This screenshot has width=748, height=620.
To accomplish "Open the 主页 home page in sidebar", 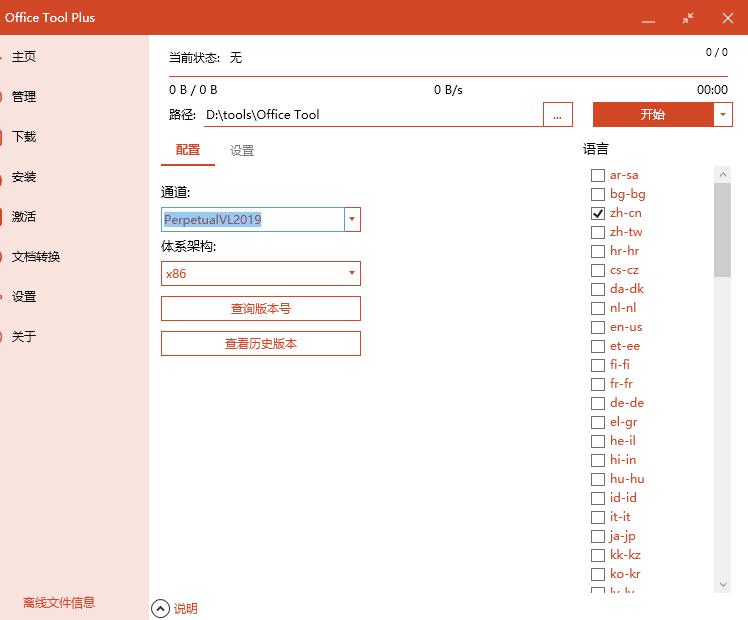I will coord(24,57).
